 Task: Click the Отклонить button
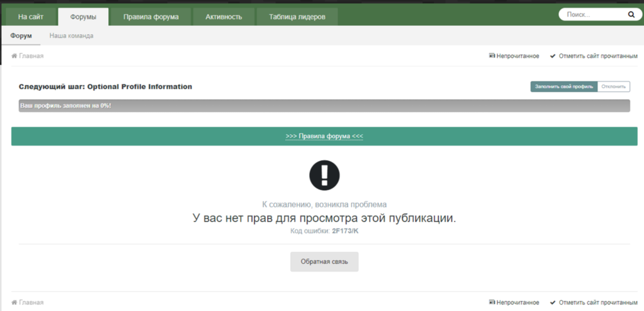tap(614, 87)
